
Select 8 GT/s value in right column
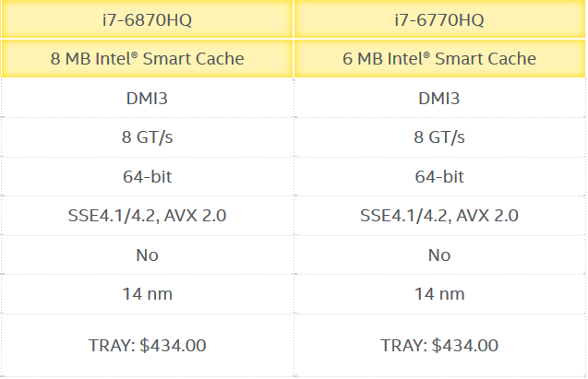439,137
